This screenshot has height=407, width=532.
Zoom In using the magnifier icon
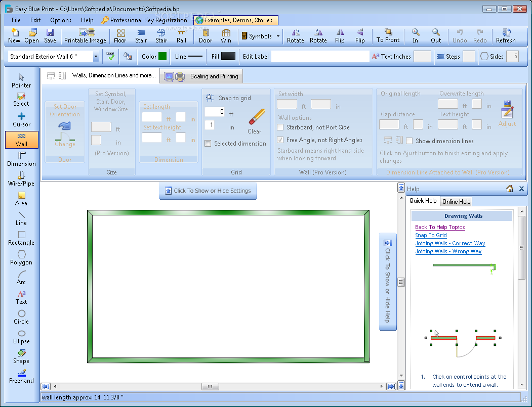click(x=415, y=36)
